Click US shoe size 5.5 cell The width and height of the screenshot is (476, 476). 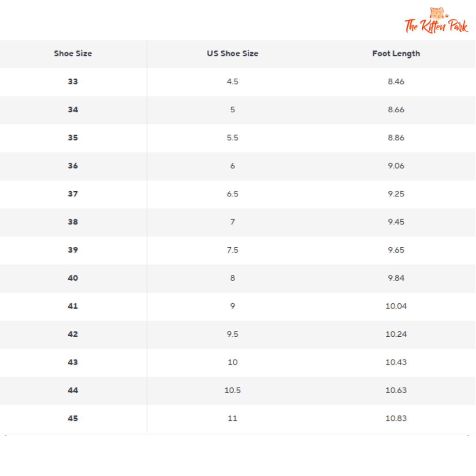pos(233,138)
